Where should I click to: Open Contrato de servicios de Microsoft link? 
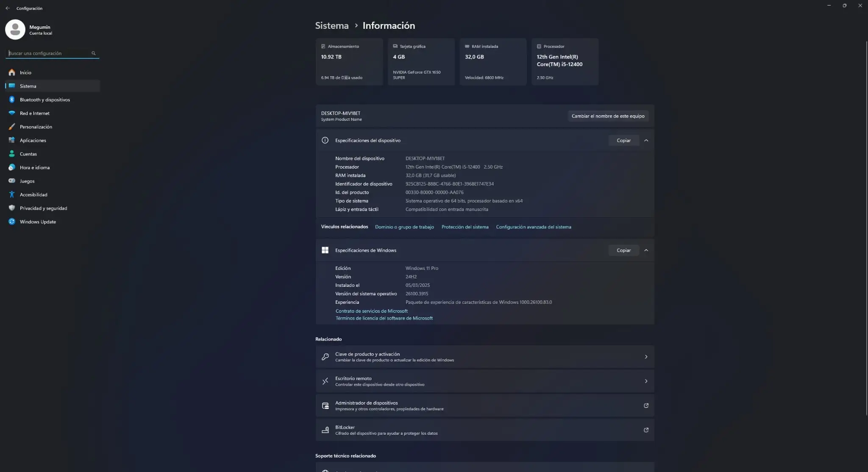pyautogui.click(x=372, y=311)
